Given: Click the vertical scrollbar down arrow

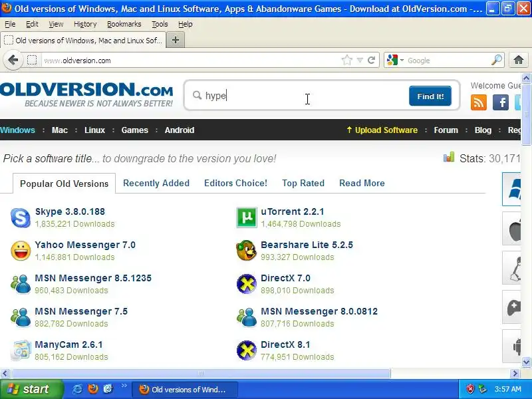Looking at the screenshot, I should 526,362.
